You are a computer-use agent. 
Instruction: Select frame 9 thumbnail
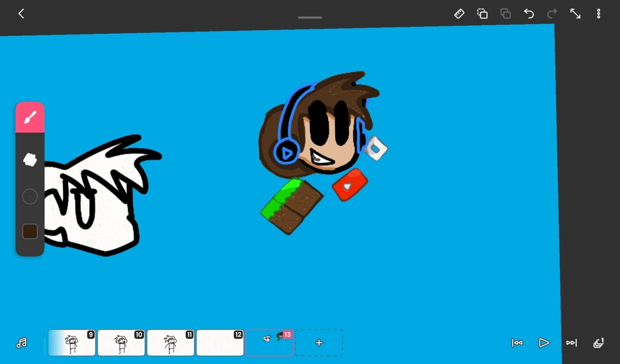72,343
